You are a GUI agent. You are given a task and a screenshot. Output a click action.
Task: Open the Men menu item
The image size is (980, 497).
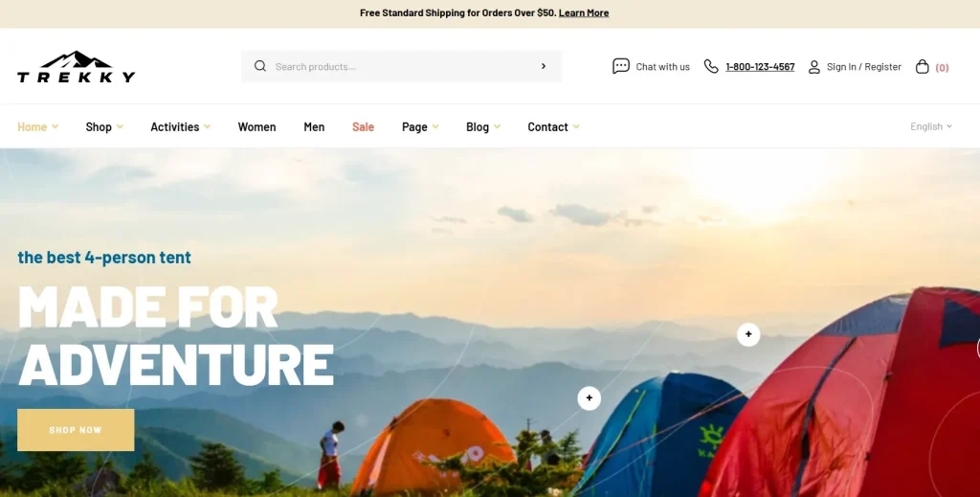tap(314, 127)
